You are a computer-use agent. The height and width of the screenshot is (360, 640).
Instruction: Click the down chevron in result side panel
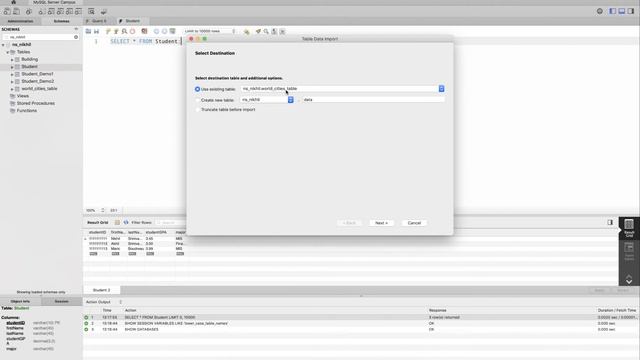point(629,282)
